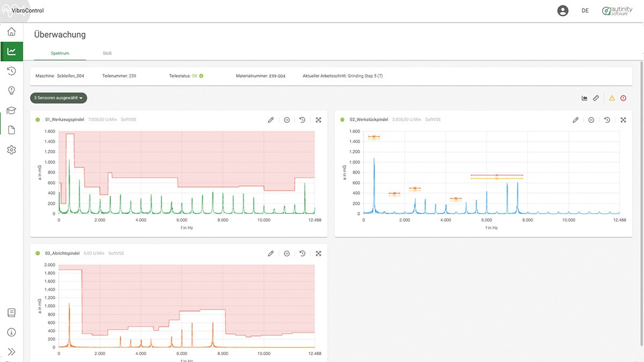Change language via DE button

(x=585, y=11)
